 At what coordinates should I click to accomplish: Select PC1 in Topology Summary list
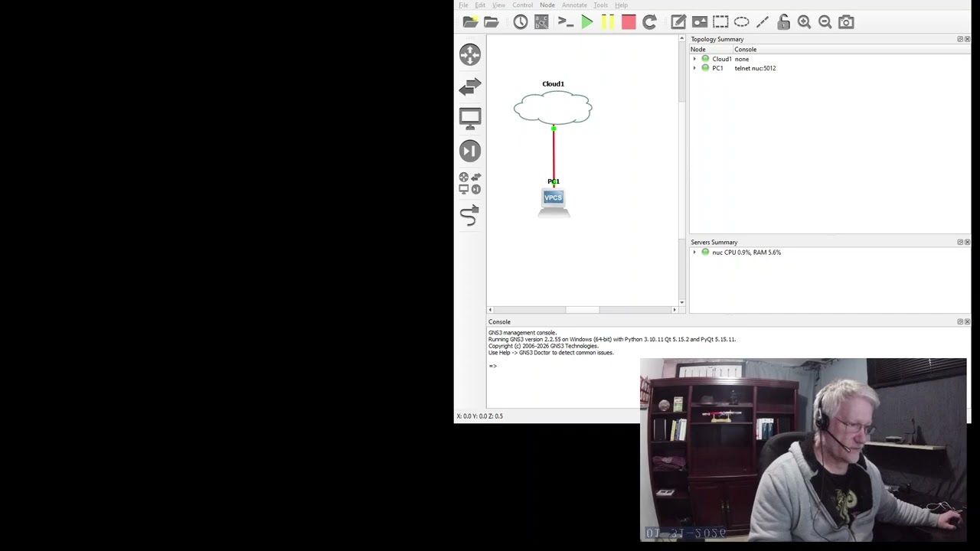[x=717, y=68]
